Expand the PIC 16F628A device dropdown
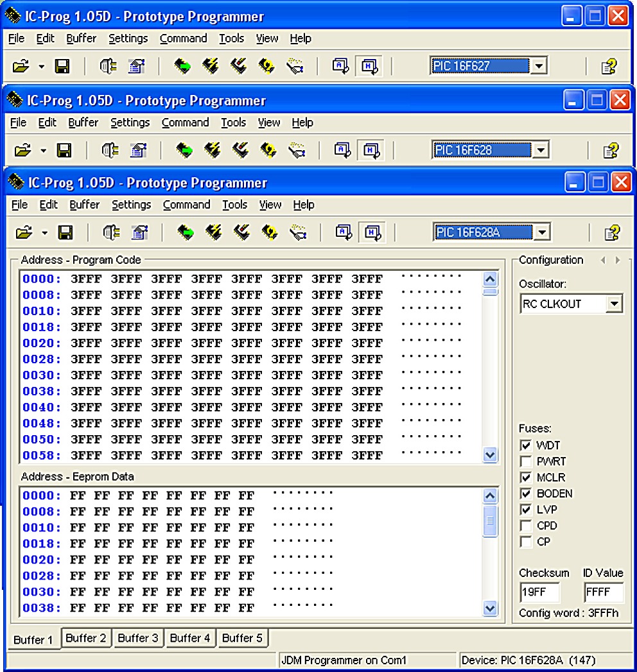Screen dimensions: 637x672 (542, 232)
